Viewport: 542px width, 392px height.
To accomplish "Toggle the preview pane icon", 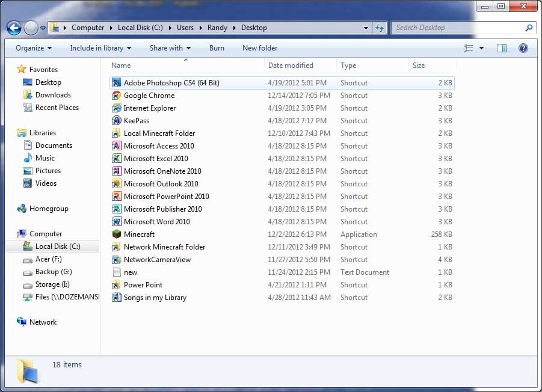I will tap(502, 48).
